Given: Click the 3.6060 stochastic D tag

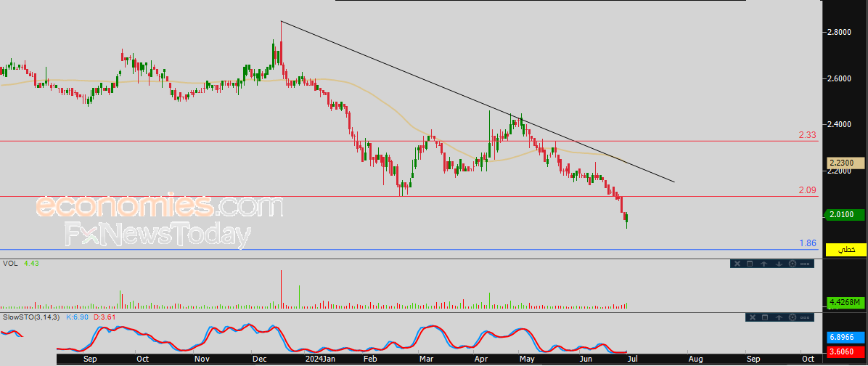Looking at the screenshot, I should pyautogui.click(x=846, y=351).
